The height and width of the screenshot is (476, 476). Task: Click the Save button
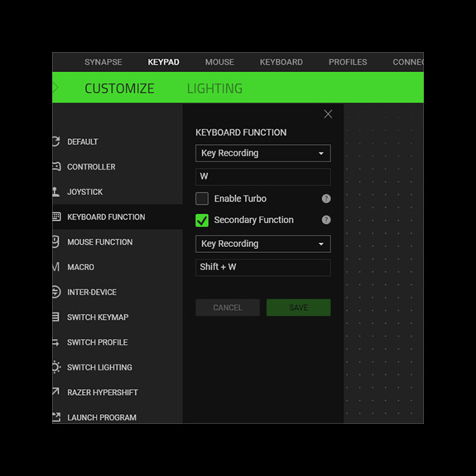click(298, 307)
